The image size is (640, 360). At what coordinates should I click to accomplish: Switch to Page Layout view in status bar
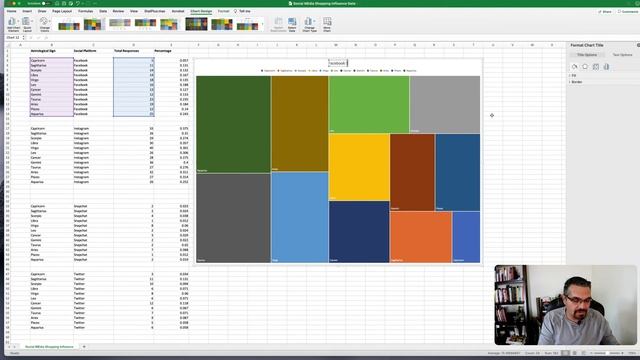click(x=575, y=353)
